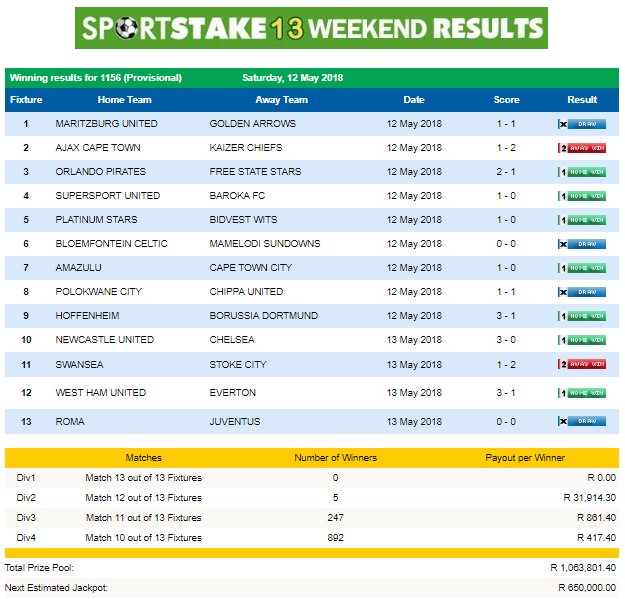The width and height of the screenshot is (625, 599).
Task: Click the Home Win badge for Supersport United
Action: (x=582, y=196)
